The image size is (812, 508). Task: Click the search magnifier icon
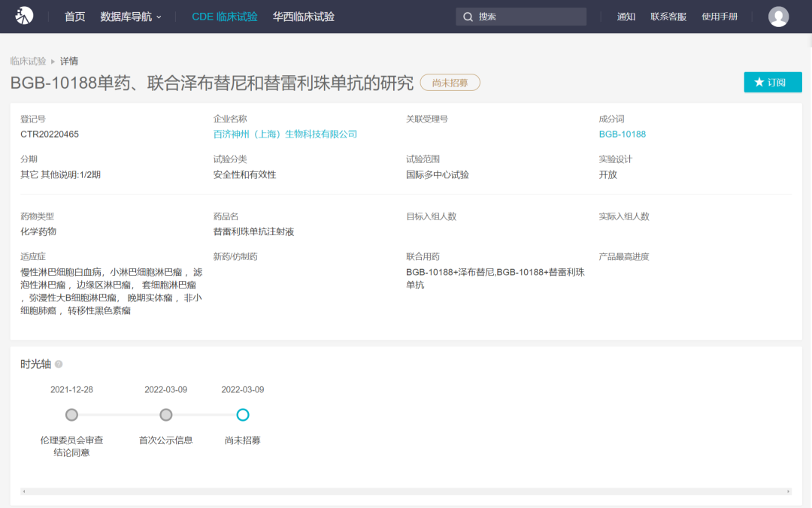pos(468,17)
